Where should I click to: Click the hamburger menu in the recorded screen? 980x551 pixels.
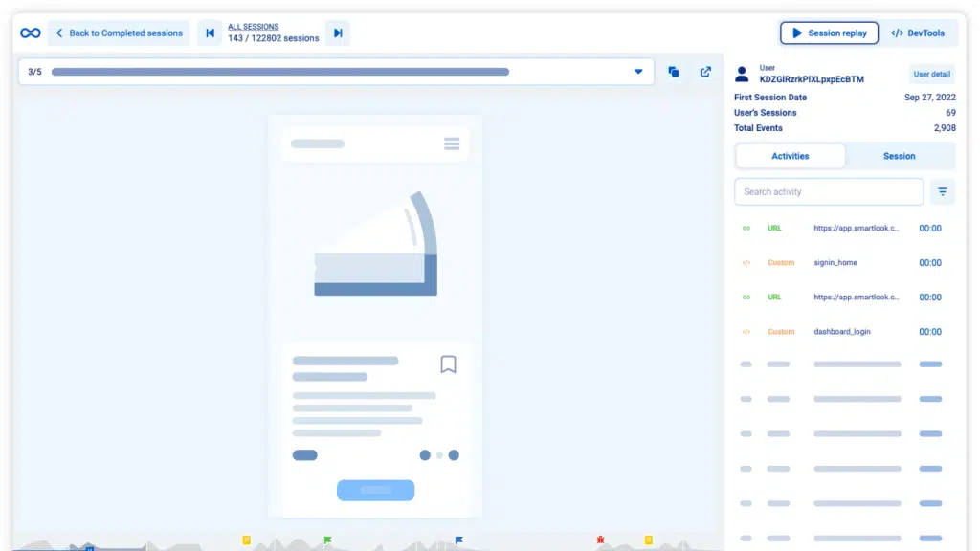point(452,143)
